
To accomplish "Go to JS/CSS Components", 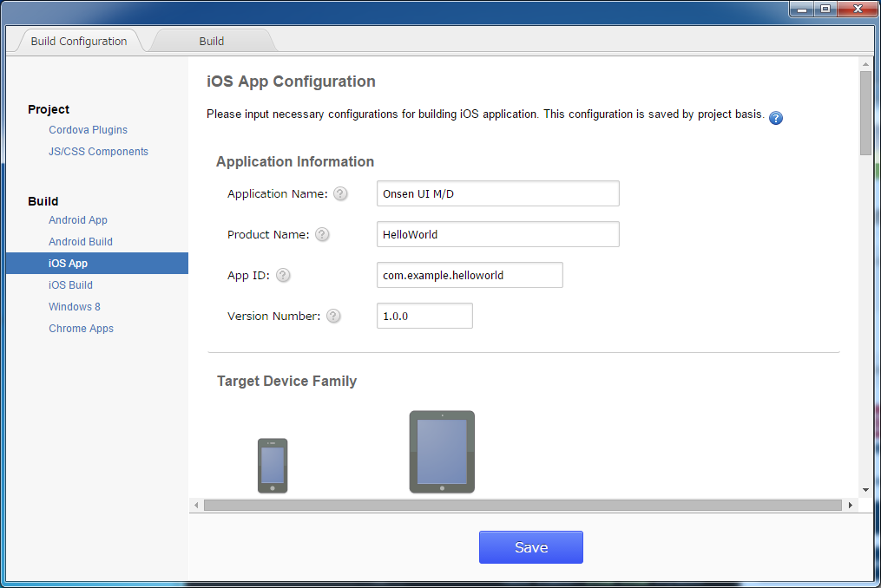I will coord(98,152).
